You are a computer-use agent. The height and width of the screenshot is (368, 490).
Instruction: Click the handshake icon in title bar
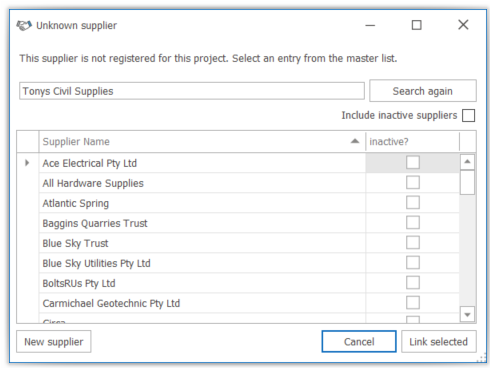pyautogui.click(x=24, y=25)
